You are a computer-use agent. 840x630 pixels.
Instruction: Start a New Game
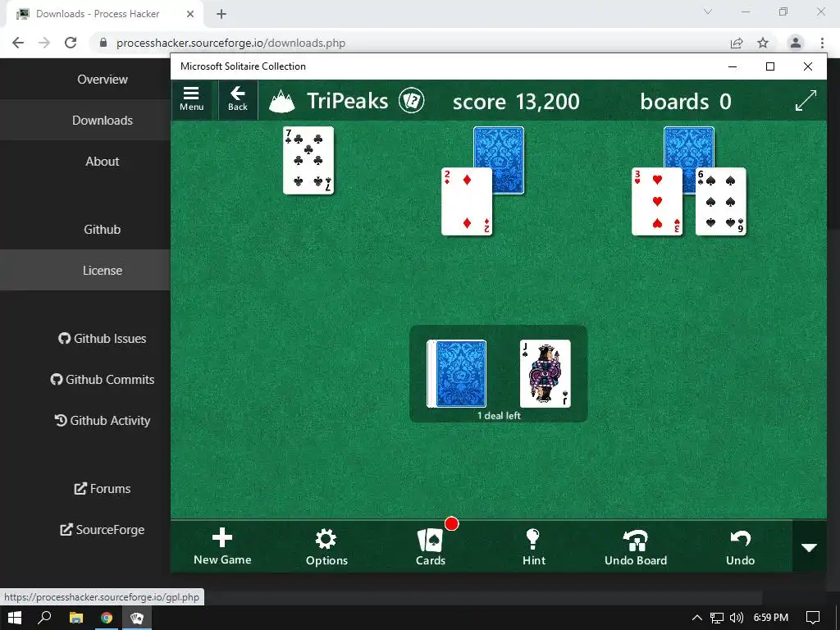[x=222, y=547]
